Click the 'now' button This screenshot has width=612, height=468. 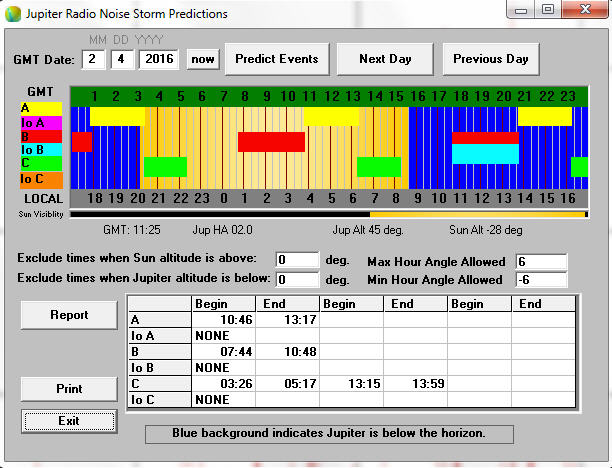203,59
